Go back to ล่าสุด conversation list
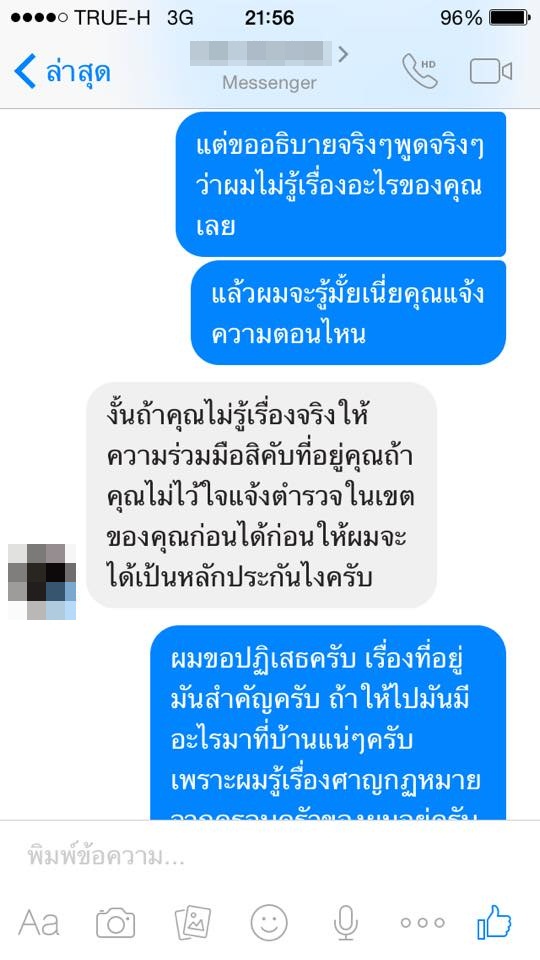Viewport: 540px width, 960px height. pyautogui.click(x=62, y=72)
